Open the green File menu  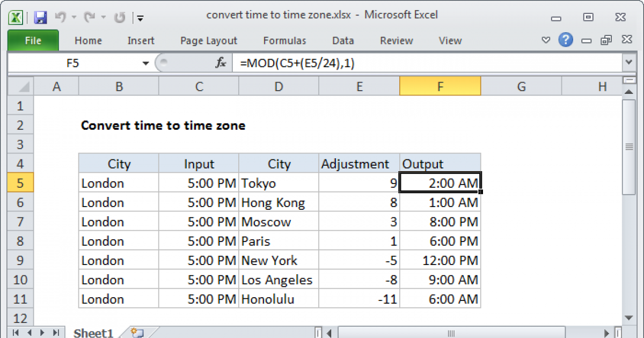tap(33, 41)
